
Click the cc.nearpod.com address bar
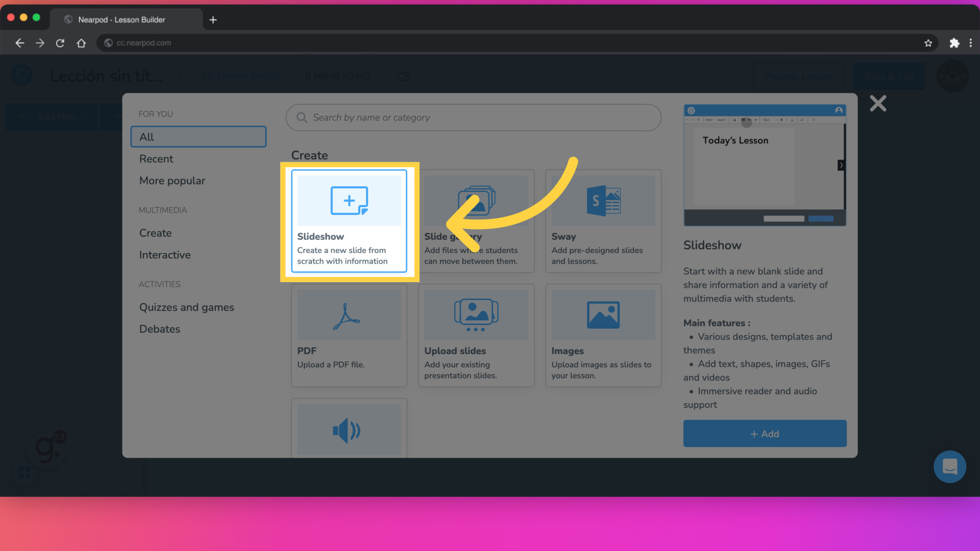517,43
